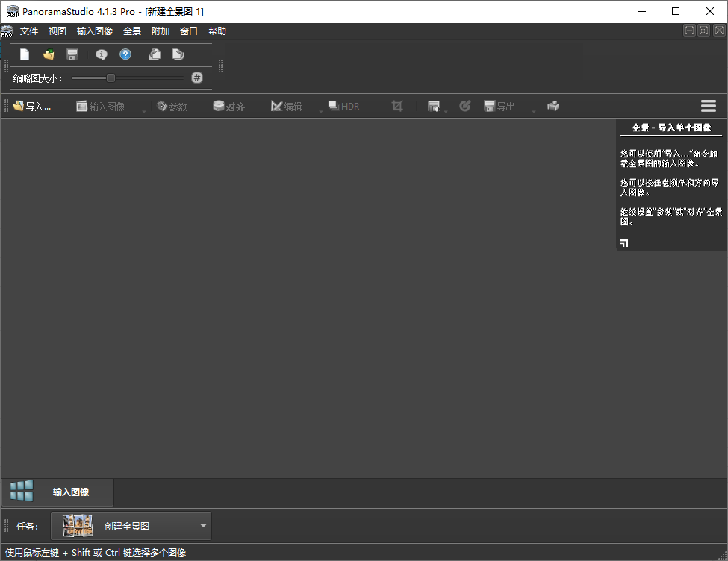Open the blue help question mark icon
Image resolution: width=728 pixels, height=561 pixels.
click(x=125, y=54)
